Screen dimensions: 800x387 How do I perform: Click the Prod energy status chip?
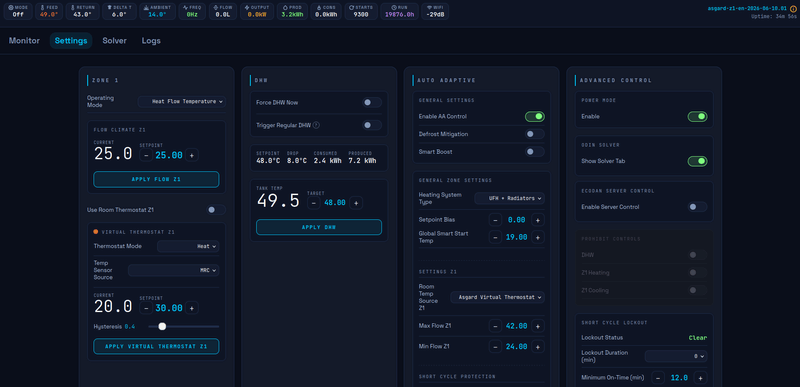(x=292, y=11)
